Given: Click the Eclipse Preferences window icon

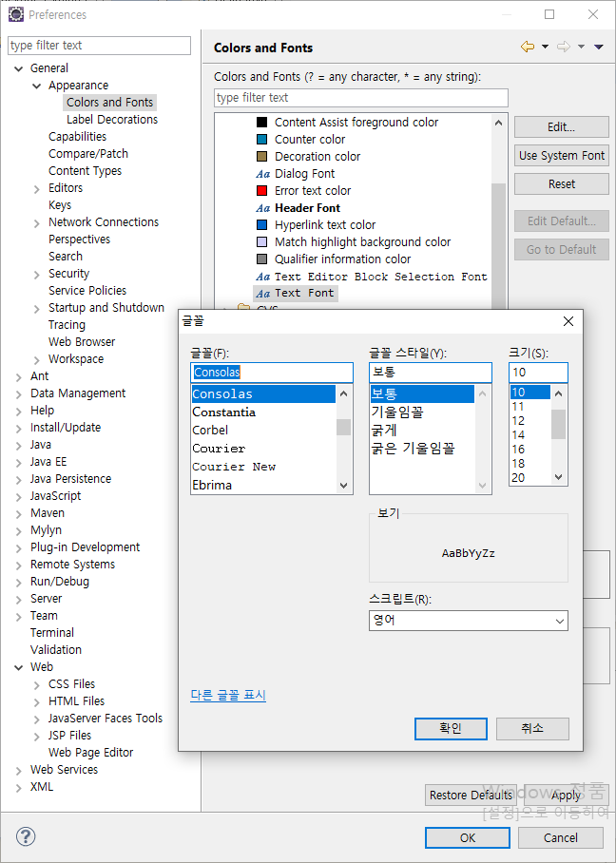Looking at the screenshot, I should pos(16,14).
